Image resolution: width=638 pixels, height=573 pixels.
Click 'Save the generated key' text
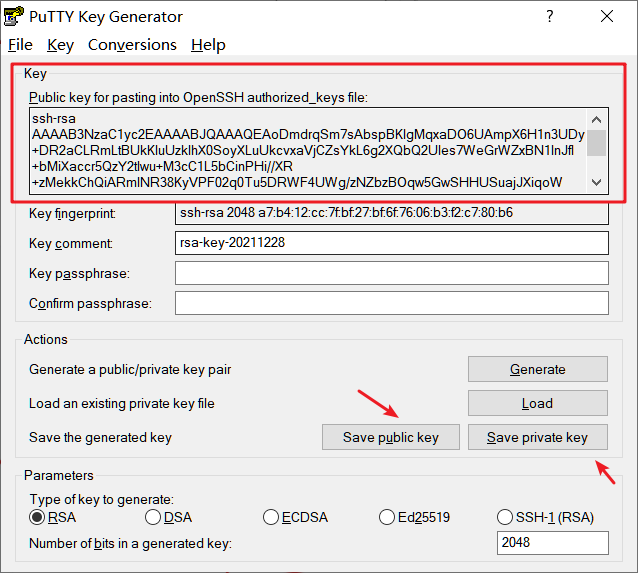pos(101,438)
